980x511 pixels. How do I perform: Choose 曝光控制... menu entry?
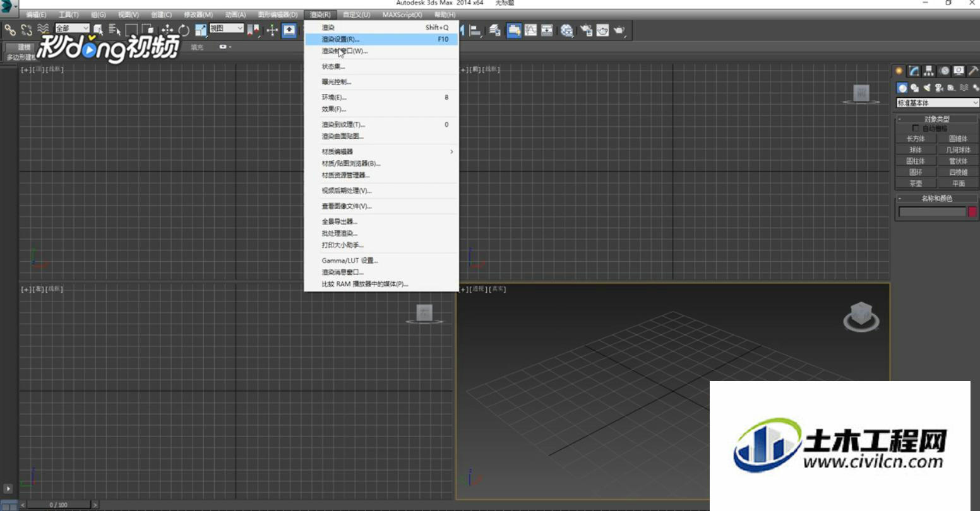pyautogui.click(x=381, y=82)
